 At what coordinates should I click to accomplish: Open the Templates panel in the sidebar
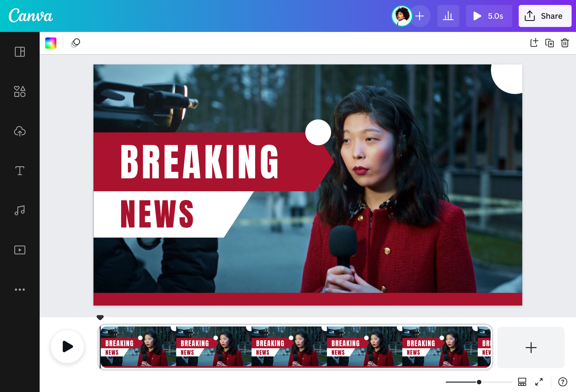pos(20,52)
